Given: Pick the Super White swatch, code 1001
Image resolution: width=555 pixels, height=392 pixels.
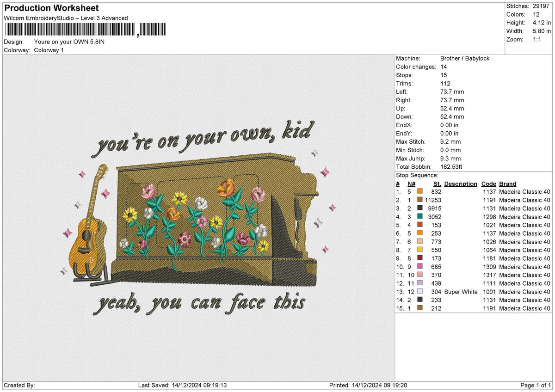Looking at the screenshot, I should [420, 291].
